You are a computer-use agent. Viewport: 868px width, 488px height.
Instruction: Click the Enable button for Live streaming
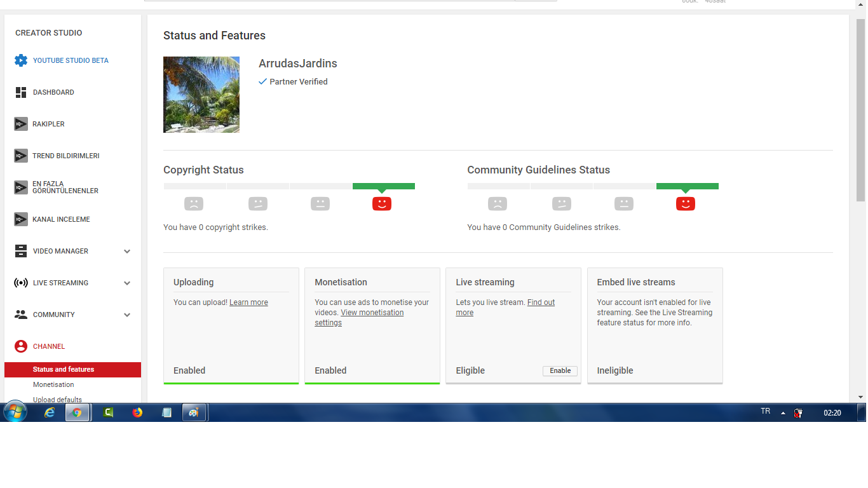point(560,370)
